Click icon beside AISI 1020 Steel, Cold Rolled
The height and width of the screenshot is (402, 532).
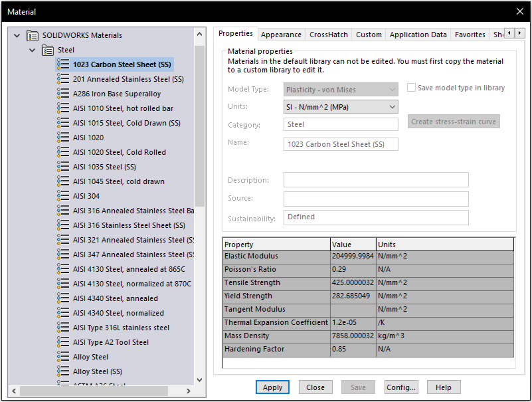click(63, 152)
